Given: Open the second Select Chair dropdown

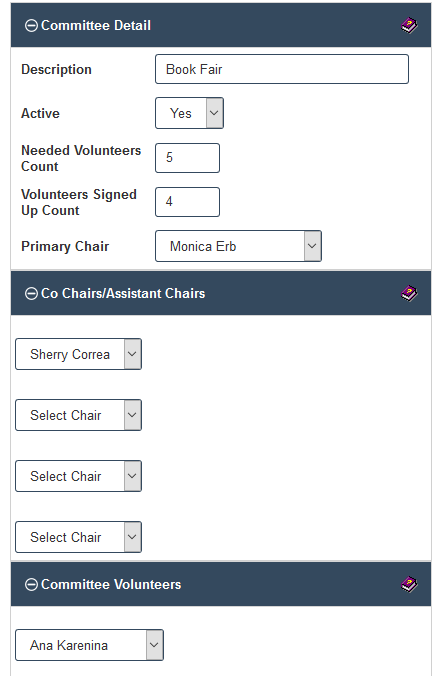Looking at the screenshot, I should click(78, 476).
